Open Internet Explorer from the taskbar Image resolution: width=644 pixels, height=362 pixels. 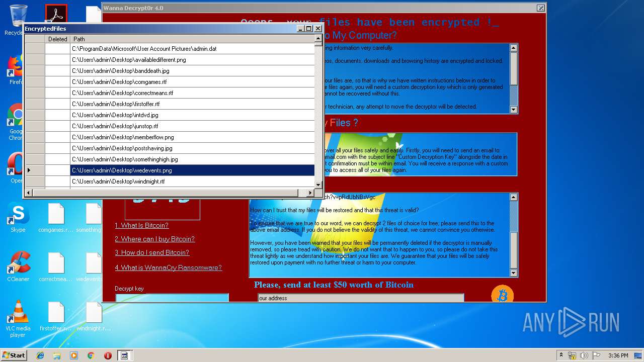pos(40,355)
